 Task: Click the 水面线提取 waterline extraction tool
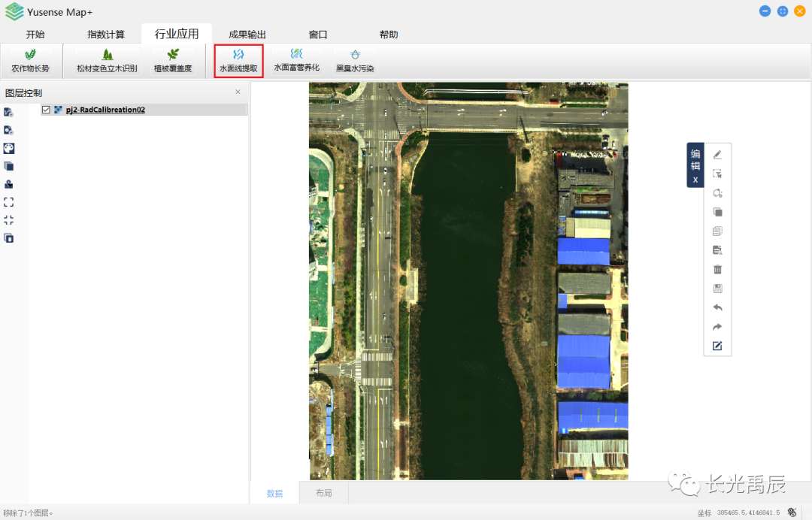[238, 61]
